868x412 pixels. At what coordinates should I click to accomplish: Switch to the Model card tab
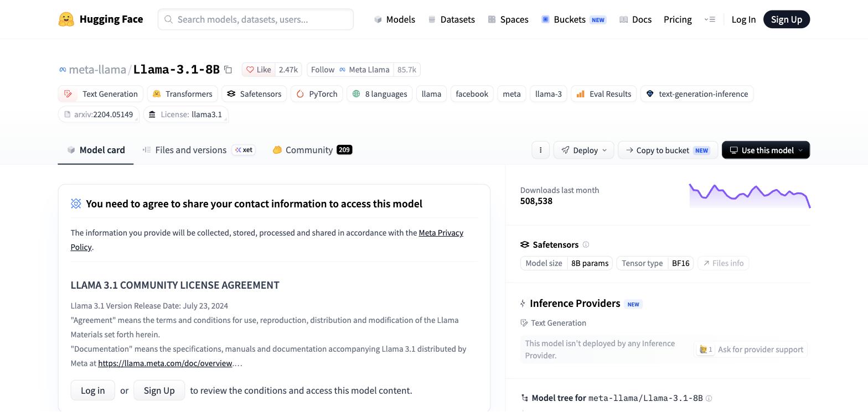(x=96, y=150)
